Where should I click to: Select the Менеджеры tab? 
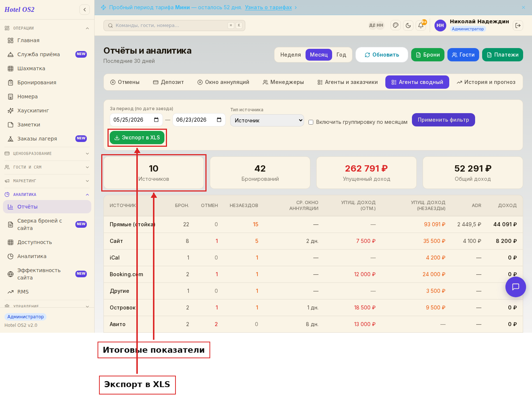[x=283, y=82]
